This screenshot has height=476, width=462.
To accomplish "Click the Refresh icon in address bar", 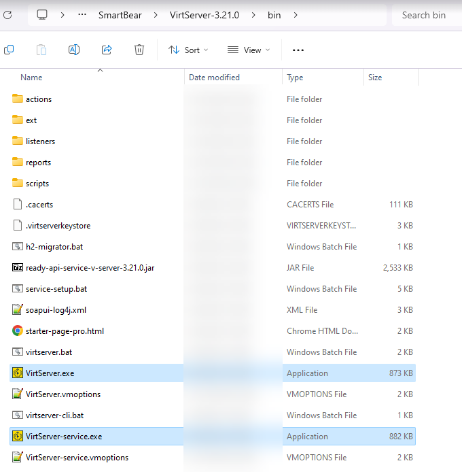I will [7, 15].
